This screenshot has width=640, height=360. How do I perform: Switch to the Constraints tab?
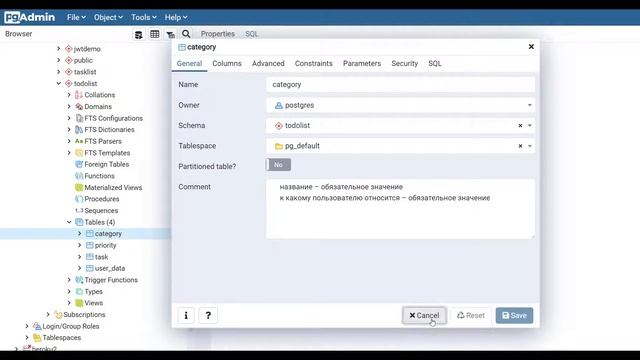click(x=313, y=64)
